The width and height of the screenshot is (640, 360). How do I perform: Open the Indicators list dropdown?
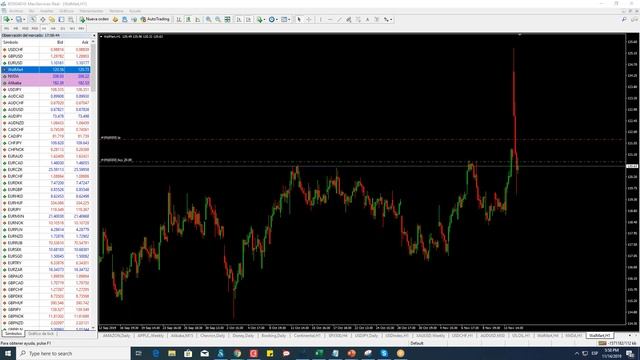tap(260, 19)
